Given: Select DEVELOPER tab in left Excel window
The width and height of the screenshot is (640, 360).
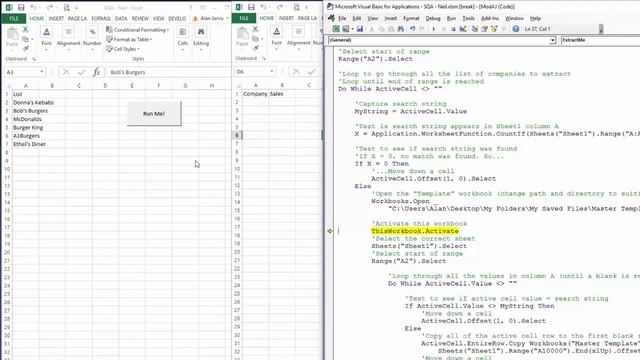Looking at the screenshot, I should pyautogui.click(x=177, y=18).
